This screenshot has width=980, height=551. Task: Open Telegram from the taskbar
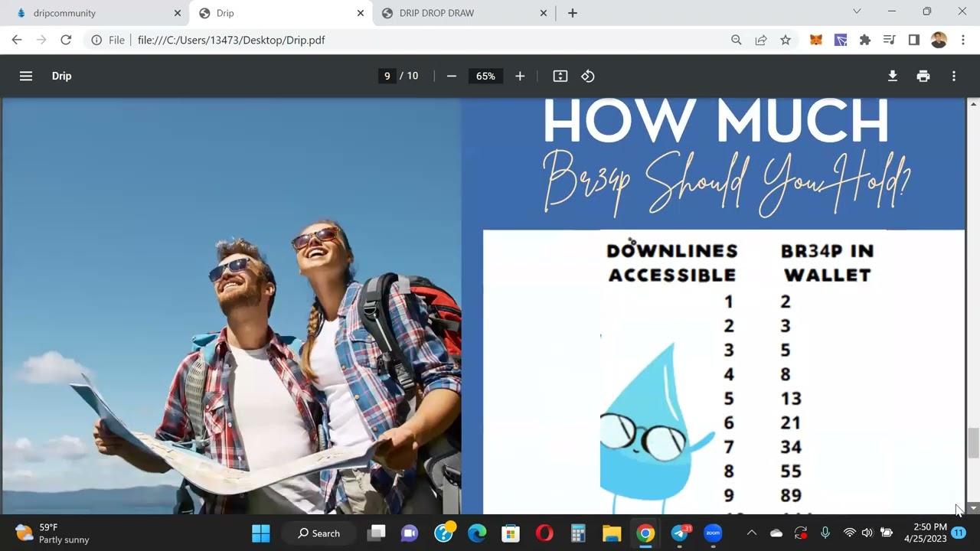click(x=679, y=533)
